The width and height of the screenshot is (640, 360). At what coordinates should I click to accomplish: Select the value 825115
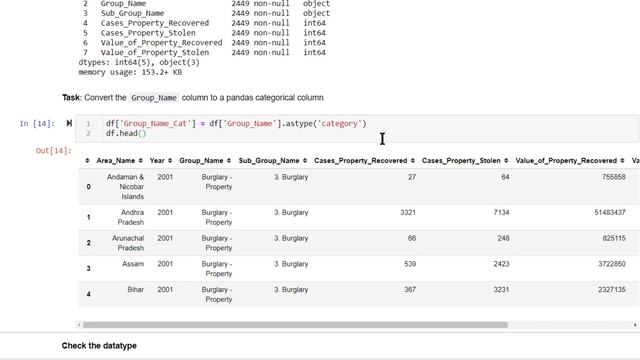click(x=614, y=238)
